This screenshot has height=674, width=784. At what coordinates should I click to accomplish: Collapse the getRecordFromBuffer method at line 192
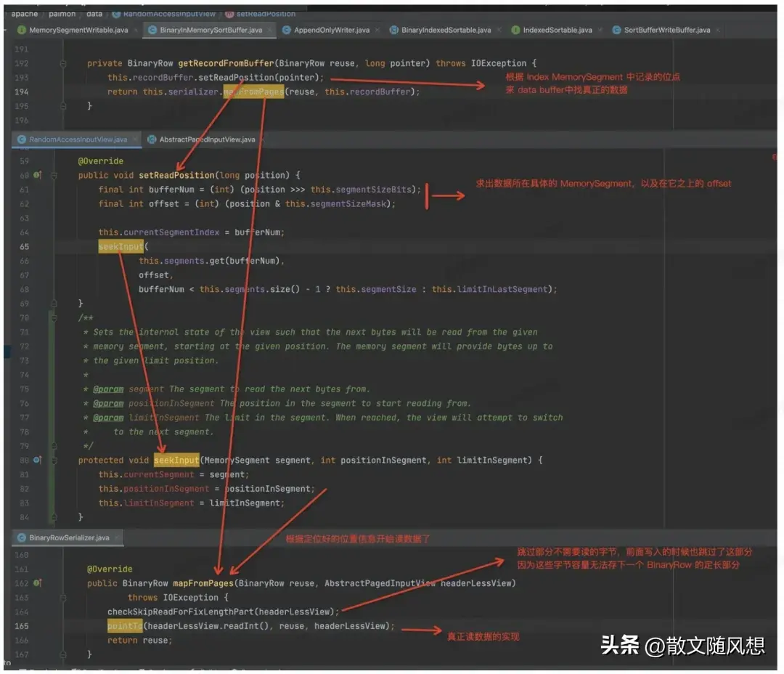63,64
